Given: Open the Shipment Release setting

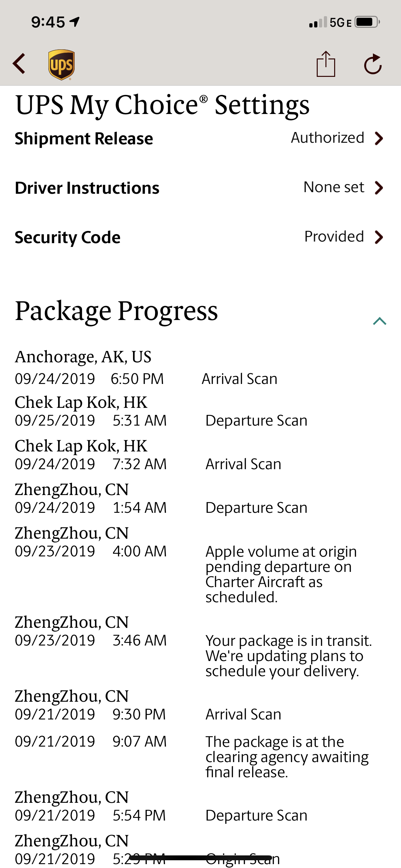Looking at the screenshot, I should click(x=200, y=138).
